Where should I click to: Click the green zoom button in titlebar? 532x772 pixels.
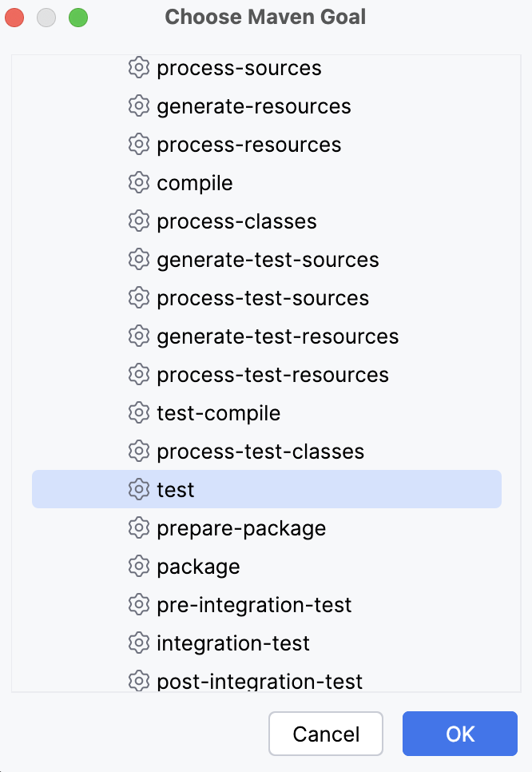click(77, 17)
